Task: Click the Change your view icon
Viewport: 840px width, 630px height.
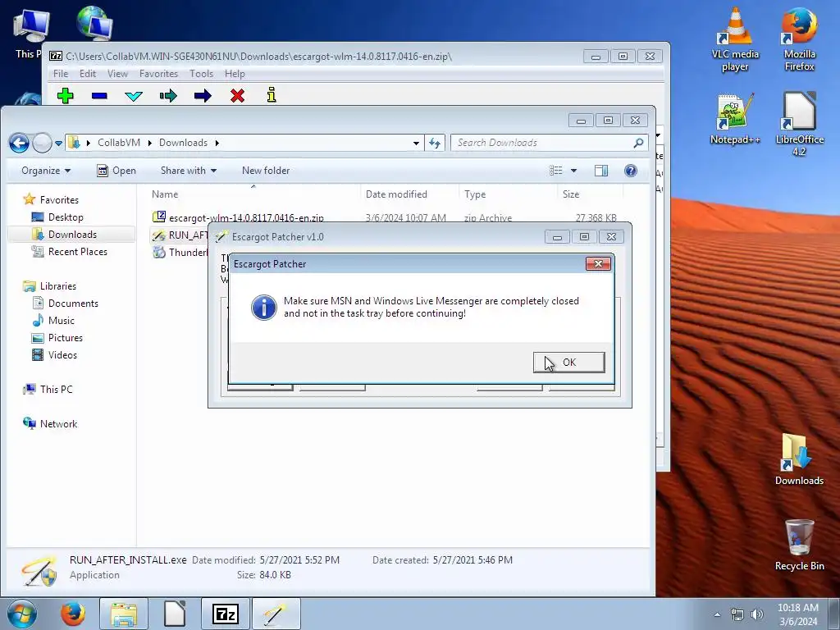Action: [556, 171]
